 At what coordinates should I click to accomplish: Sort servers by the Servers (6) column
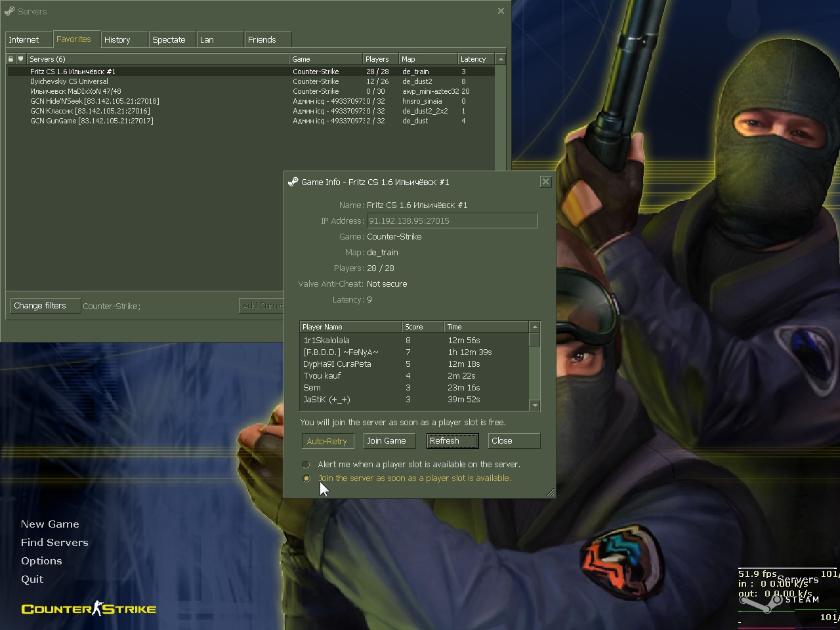157,59
